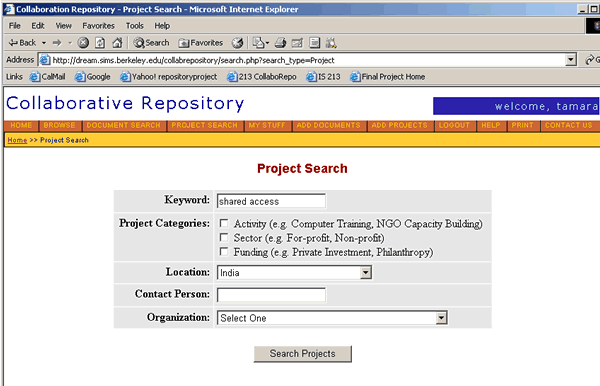Check the Sector project category box
Screen dimensions: 600x386
tap(224, 238)
